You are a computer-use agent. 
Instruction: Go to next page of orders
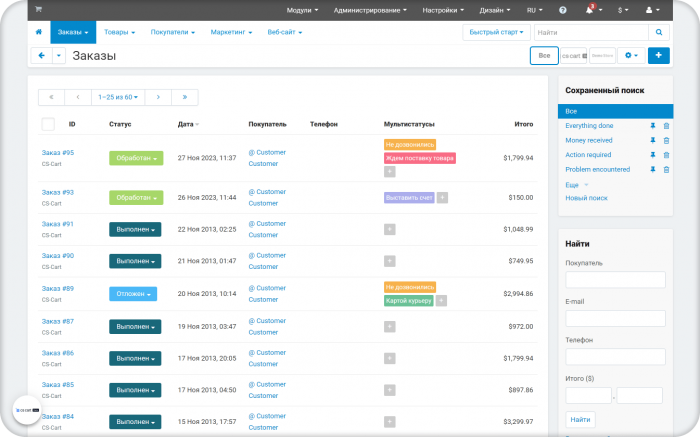click(x=158, y=97)
